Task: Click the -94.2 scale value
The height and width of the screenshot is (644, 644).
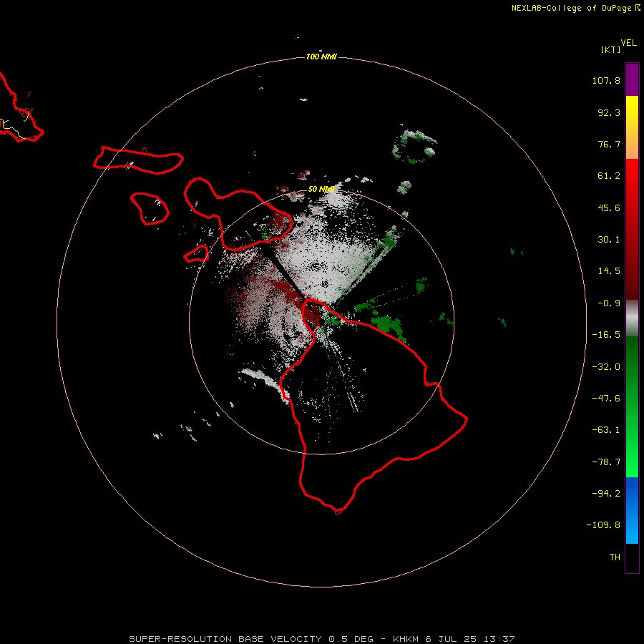Action: point(606,494)
